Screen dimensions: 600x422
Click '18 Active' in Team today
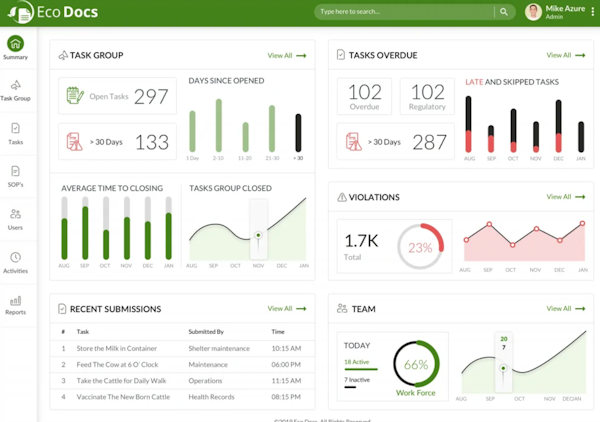click(x=357, y=362)
